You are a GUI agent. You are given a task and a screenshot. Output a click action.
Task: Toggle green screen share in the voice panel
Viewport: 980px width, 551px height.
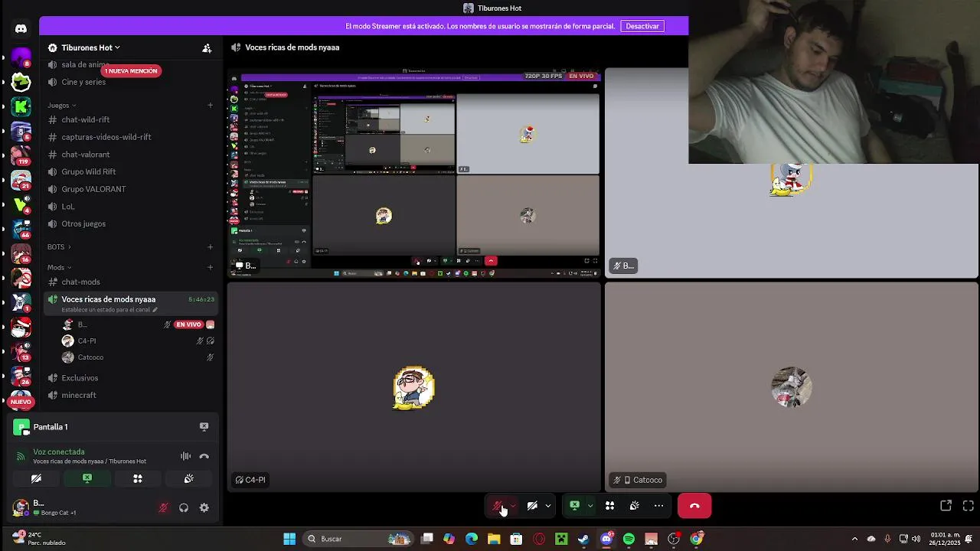click(87, 478)
